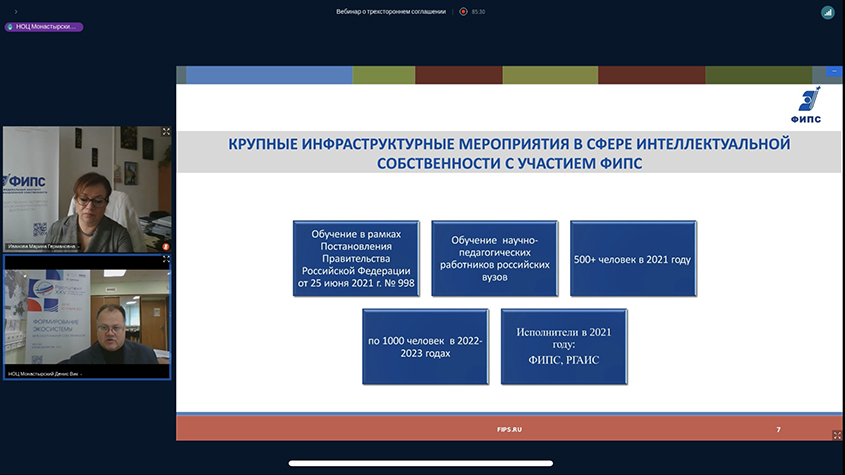Click the muted microphone icon on Иванова's tile
The image size is (845, 475).
165,245
